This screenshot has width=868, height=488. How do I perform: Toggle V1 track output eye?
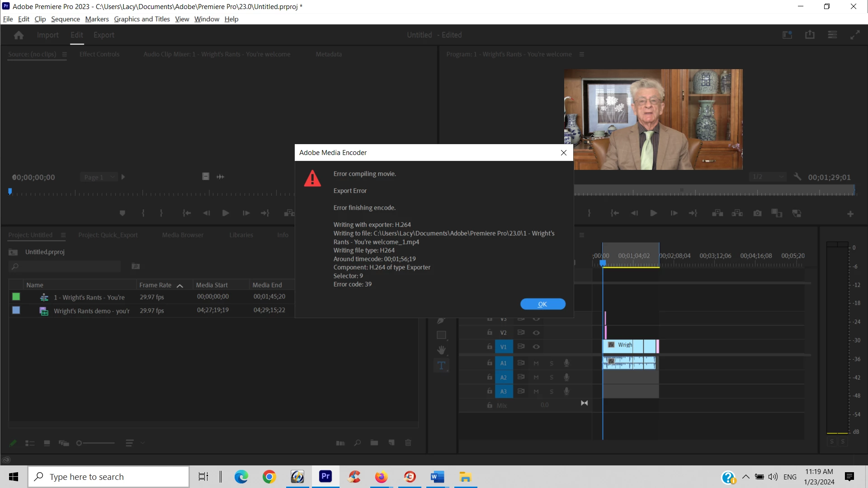(536, 347)
